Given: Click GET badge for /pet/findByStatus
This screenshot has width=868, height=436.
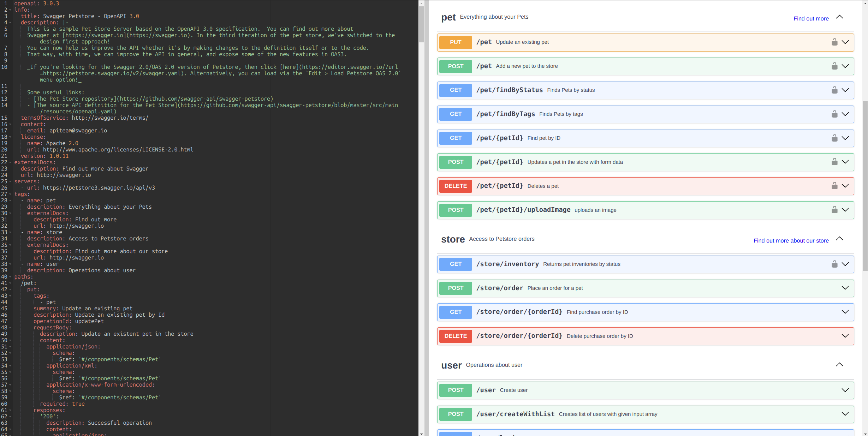Looking at the screenshot, I should [x=456, y=90].
